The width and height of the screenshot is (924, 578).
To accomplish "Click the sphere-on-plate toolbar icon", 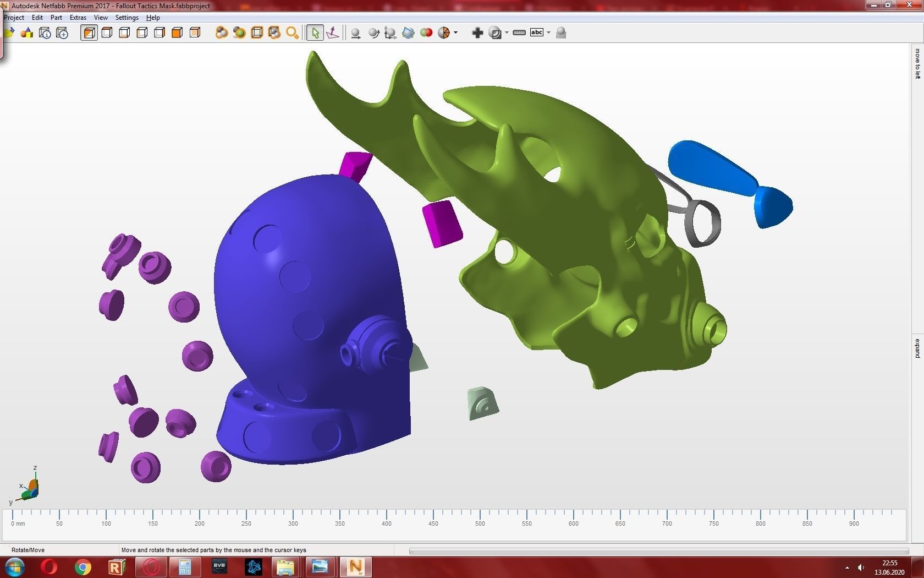I will click(x=355, y=33).
